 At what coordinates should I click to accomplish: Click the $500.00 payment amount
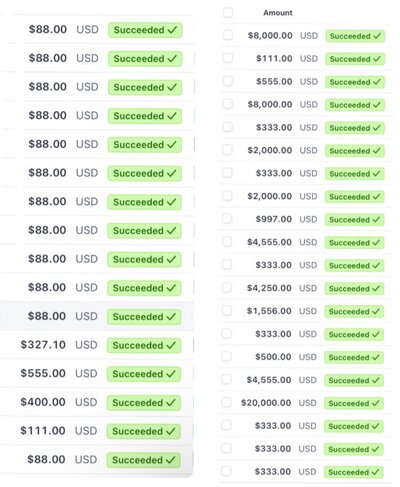(x=273, y=357)
